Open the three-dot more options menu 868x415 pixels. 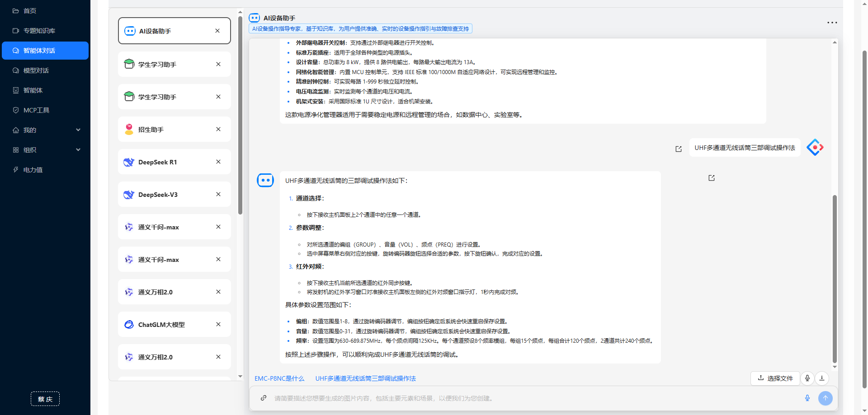[832, 23]
